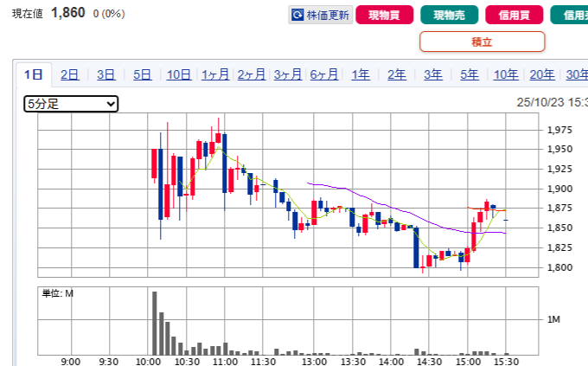View the 1年 chart range

[361, 74]
